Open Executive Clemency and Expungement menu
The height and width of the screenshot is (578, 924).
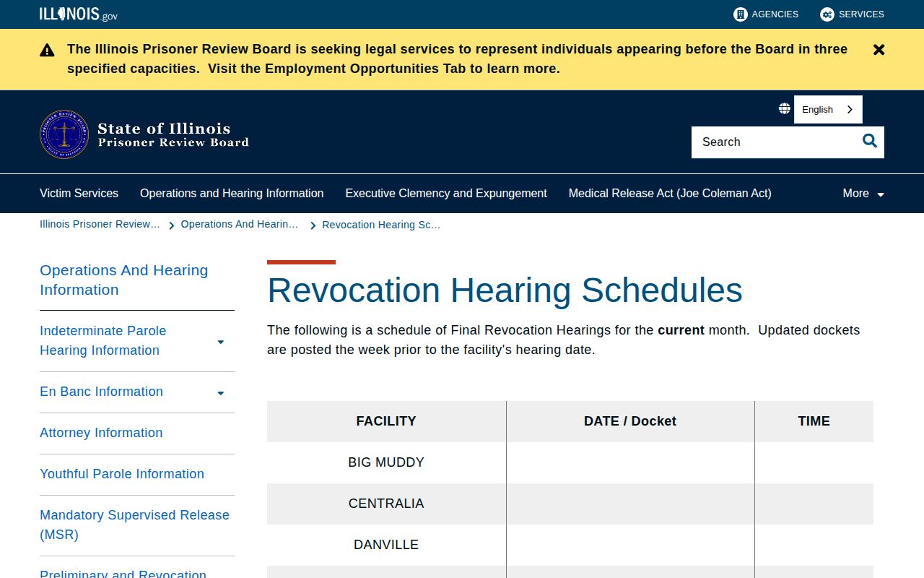click(x=446, y=193)
